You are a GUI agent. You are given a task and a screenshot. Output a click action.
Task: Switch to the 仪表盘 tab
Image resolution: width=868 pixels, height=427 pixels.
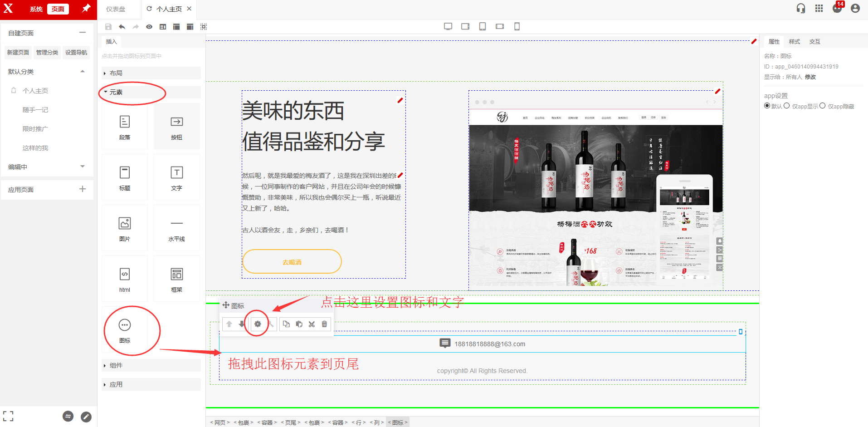point(116,9)
